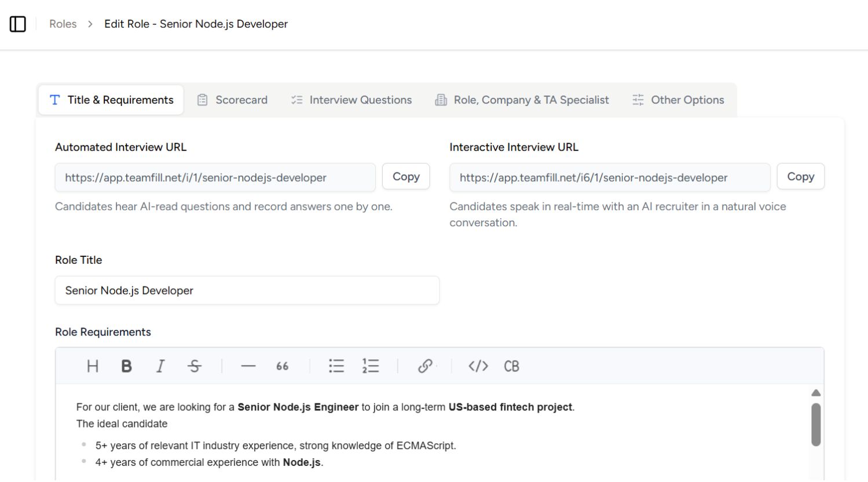This screenshot has width=868, height=482.
Task: Apply italic formatting
Action: [160, 366]
